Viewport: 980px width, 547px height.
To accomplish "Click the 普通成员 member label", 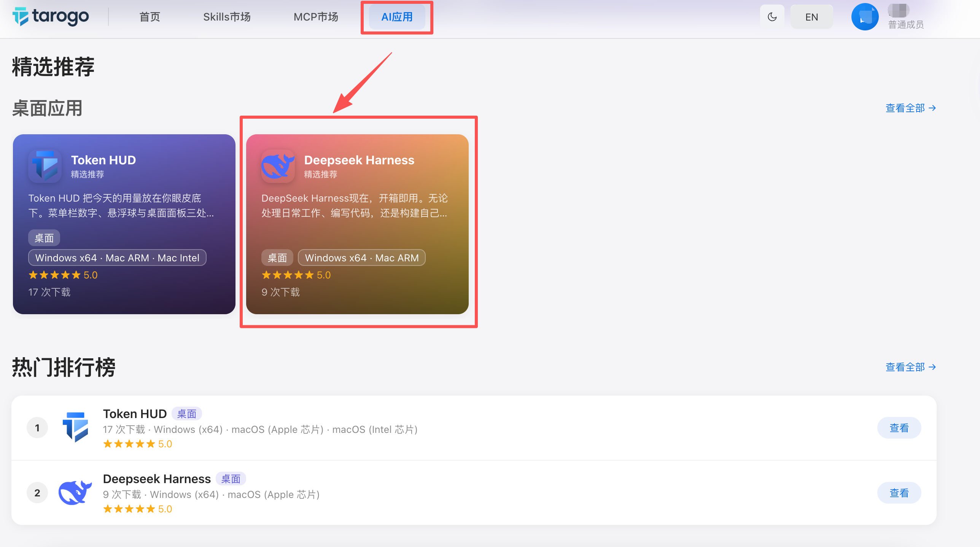I will pyautogui.click(x=906, y=25).
